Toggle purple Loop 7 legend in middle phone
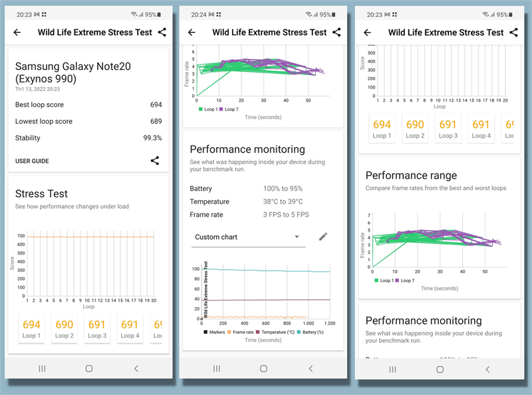The height and width of the screenshot is (395, 532). (x=229, y=109)
